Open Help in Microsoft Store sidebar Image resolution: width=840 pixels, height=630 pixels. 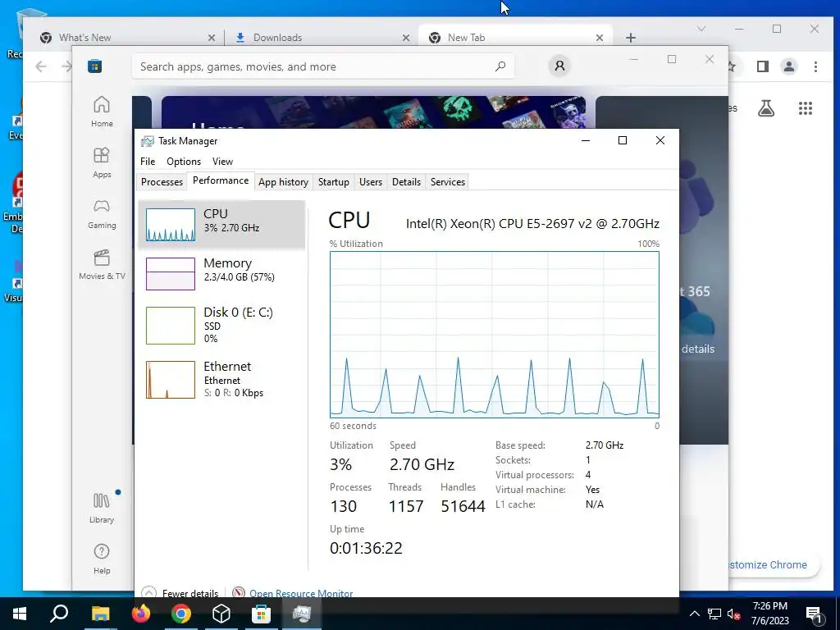point(102,559)
